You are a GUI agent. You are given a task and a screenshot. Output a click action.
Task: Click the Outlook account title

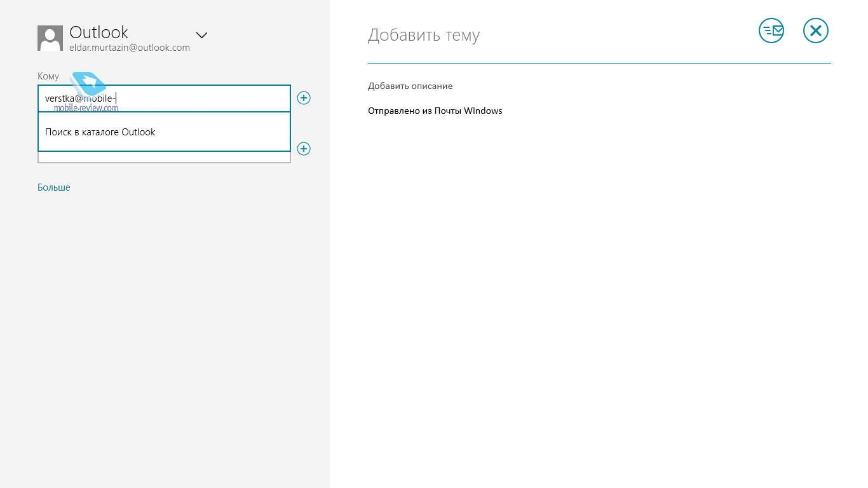click(98, 32)
